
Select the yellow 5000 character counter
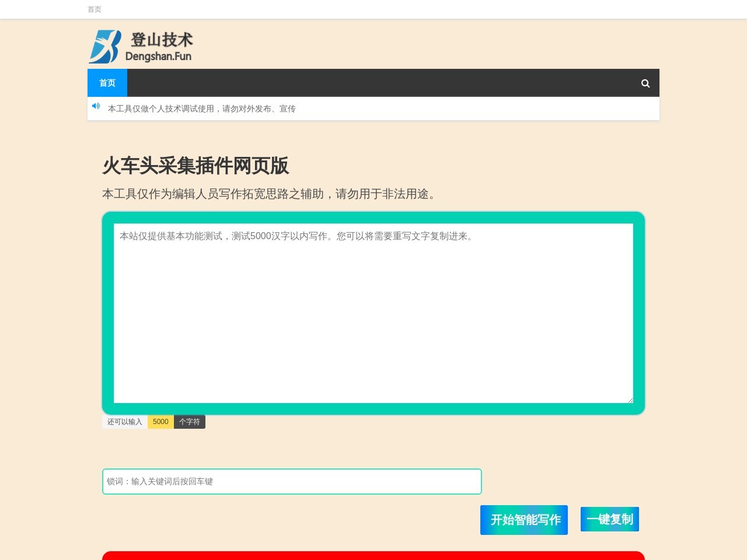160,421
